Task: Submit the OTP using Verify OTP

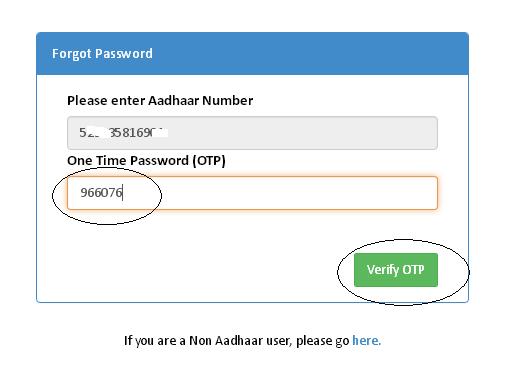Action: [396, 270]
